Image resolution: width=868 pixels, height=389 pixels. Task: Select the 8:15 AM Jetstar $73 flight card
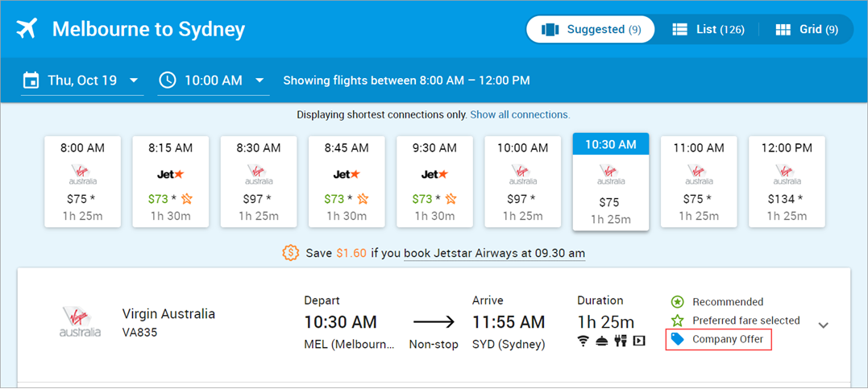pyautogui.click(x=171, y=181)
